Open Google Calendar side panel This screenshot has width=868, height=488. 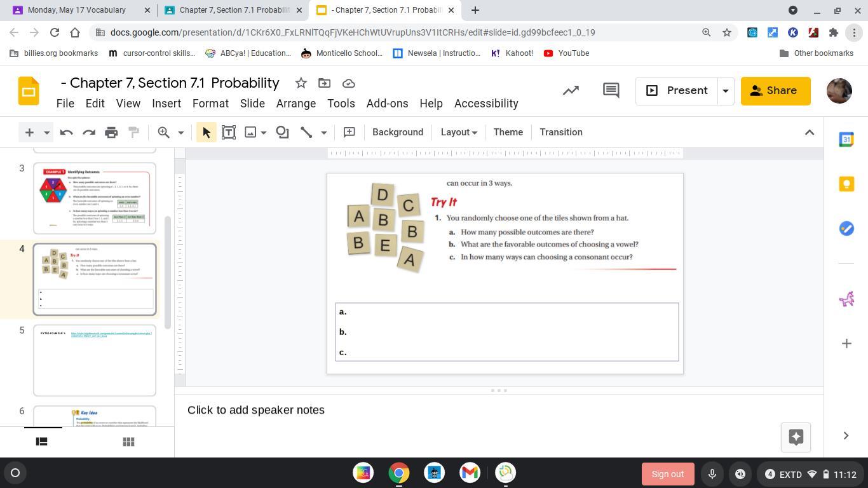click(846, 140)
